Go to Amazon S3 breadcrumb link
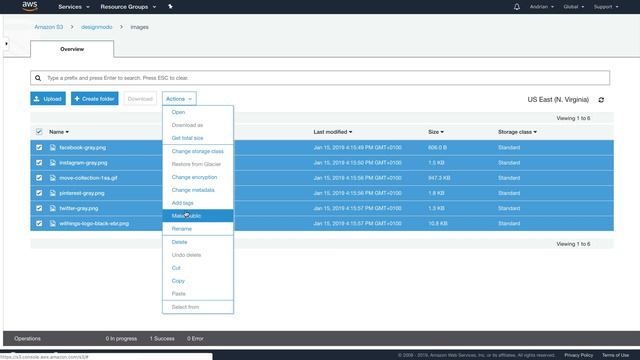This screenshot has height=360, width=640. [x=49, y=27]
